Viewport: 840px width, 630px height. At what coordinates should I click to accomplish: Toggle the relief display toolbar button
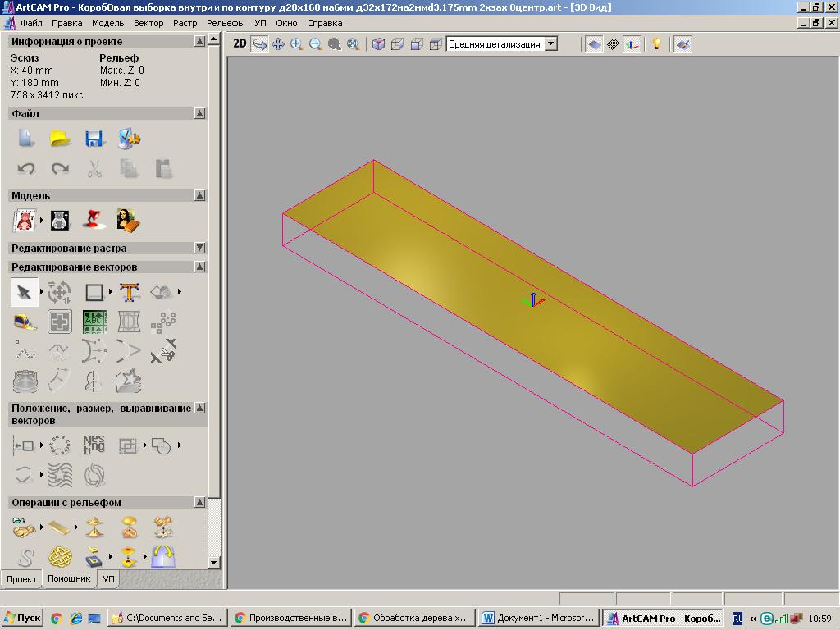(x=595, y=44)
